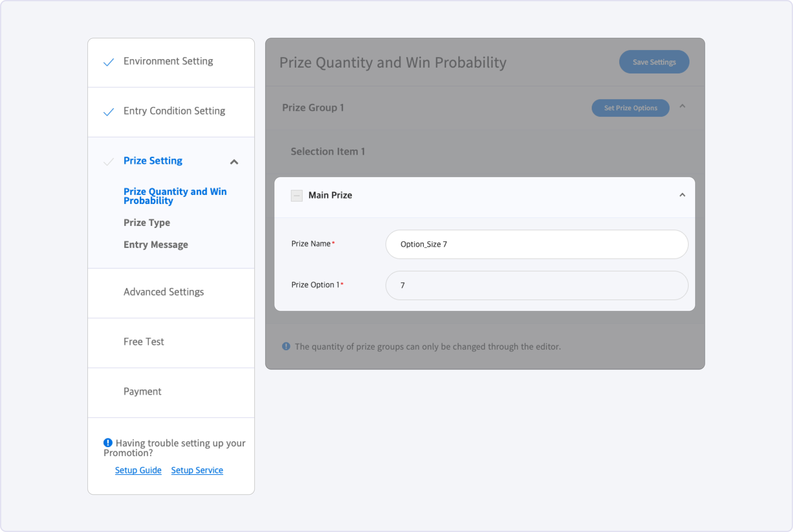Click the Prize Name input field
This screenshot has width=793, height=532.
click(x=537, y=244)
